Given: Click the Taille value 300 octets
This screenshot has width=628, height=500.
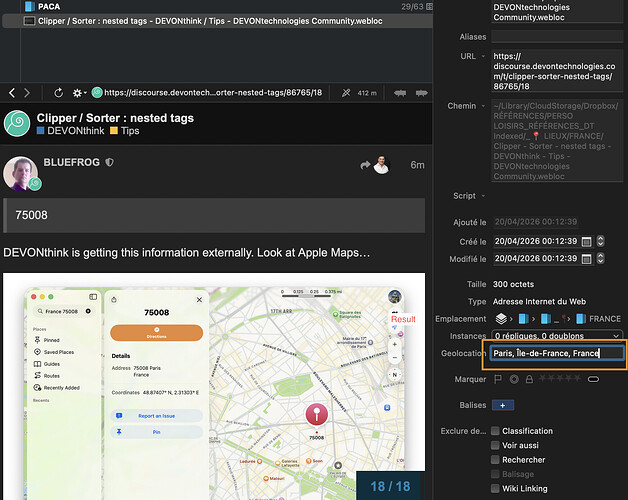Looking at the screenshot, I should [513, 284].
